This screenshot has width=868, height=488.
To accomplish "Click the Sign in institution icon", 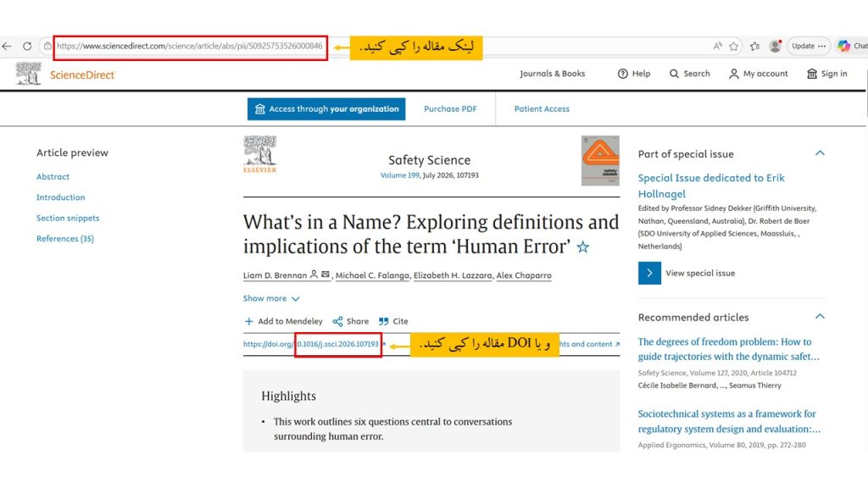I will (812, 74).
